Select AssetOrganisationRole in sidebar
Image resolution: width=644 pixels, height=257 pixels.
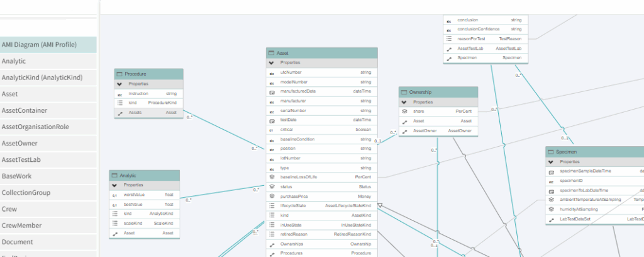coord(48,127)
